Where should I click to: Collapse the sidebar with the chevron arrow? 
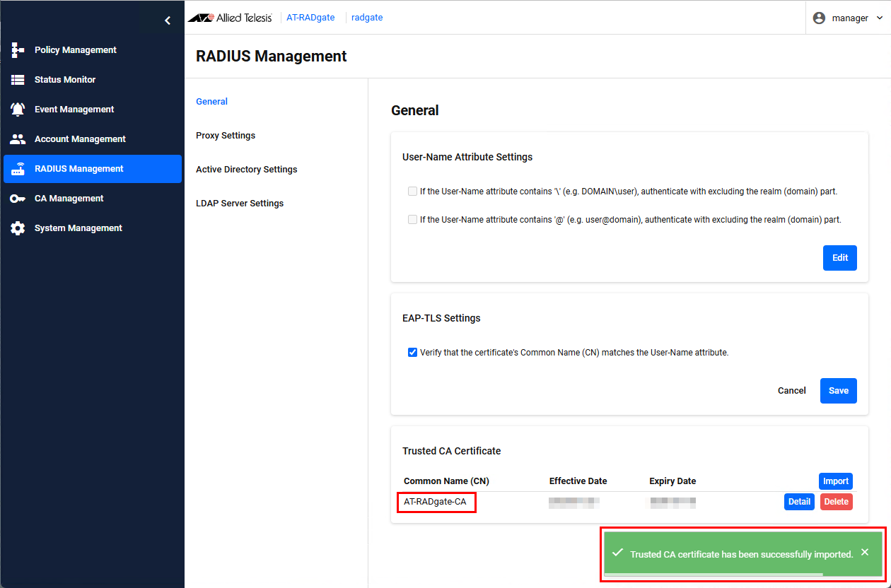point(168,20)
